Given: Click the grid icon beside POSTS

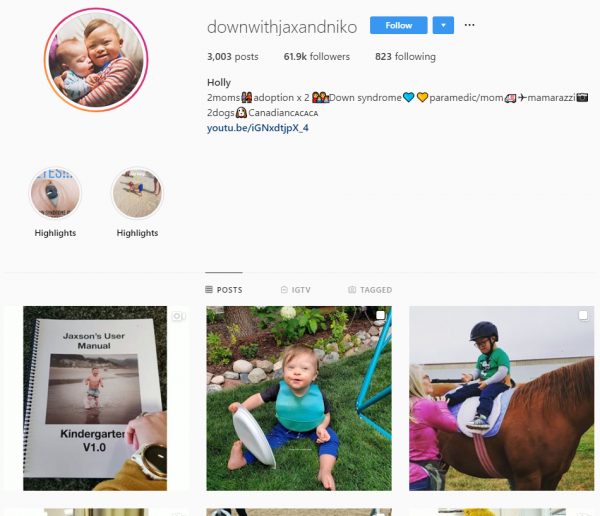Looking at the screenshot, I should (x=209, y=289).
